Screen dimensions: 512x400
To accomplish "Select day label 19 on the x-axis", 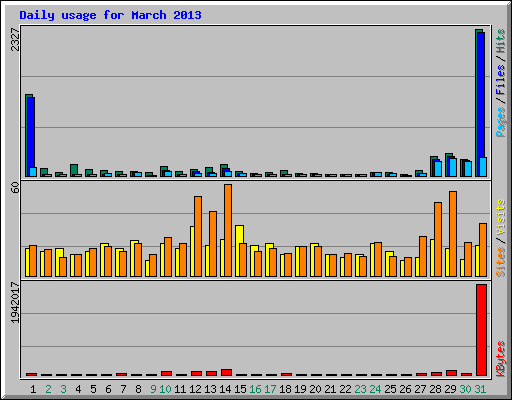I will pyautogui.click(x=300, y=389).
